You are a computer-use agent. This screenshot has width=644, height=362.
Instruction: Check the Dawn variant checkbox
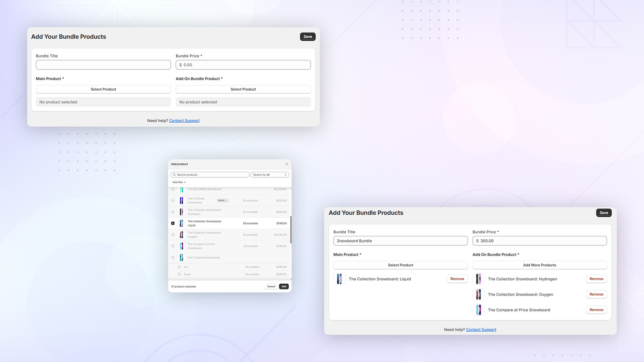(x=180, y=274)
